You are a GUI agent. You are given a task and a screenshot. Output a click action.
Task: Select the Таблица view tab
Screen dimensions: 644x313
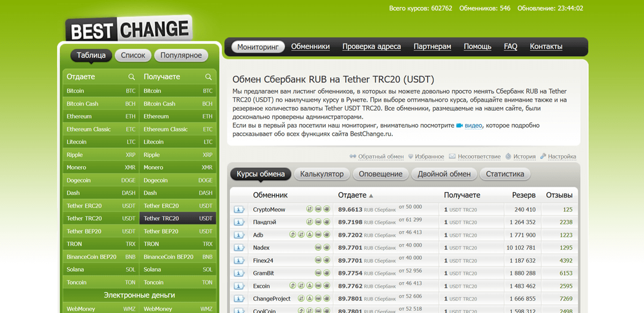click(x=91, y=55)
